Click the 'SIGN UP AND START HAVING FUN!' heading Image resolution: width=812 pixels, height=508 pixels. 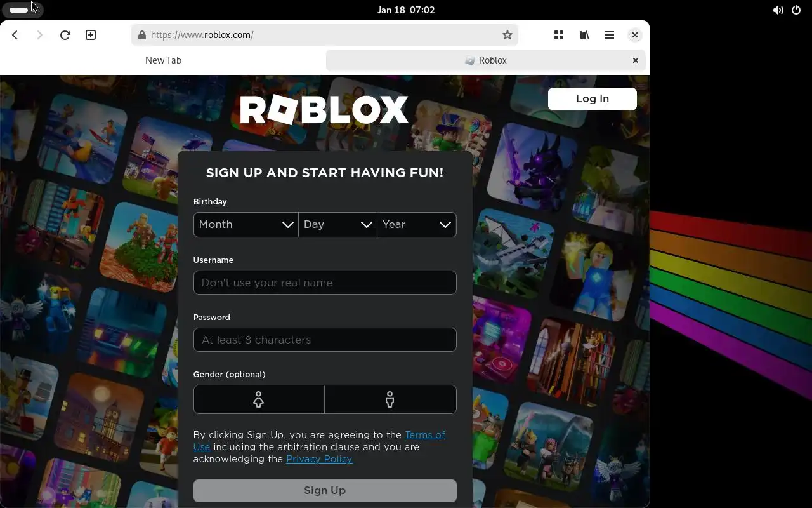pyautogui.click(x=325, y=173)
